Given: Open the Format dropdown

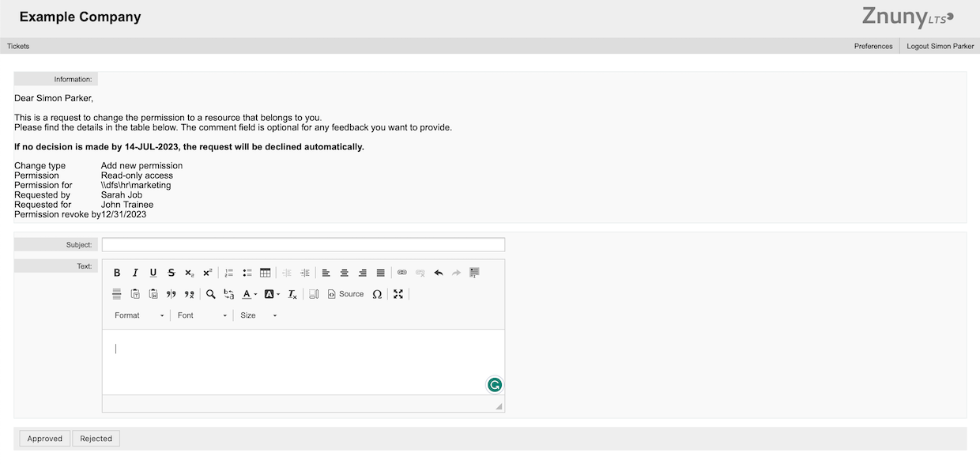Looking at the screenshot, I should (139, 315).
